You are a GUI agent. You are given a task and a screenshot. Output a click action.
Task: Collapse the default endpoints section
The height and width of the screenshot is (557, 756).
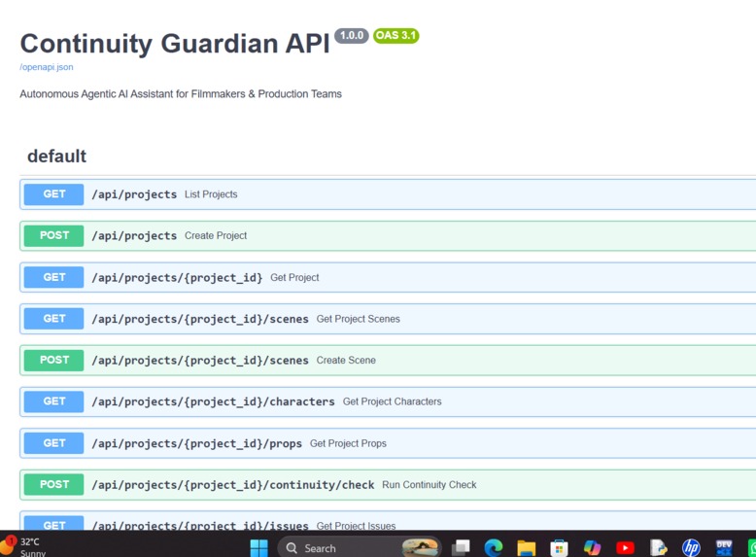point(57,157)
